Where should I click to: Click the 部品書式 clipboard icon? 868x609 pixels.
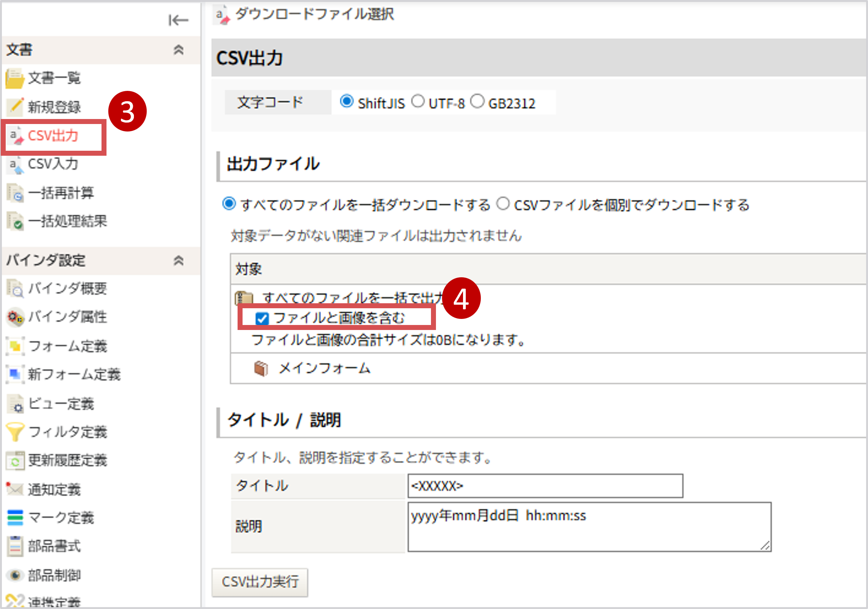point(15,546)
